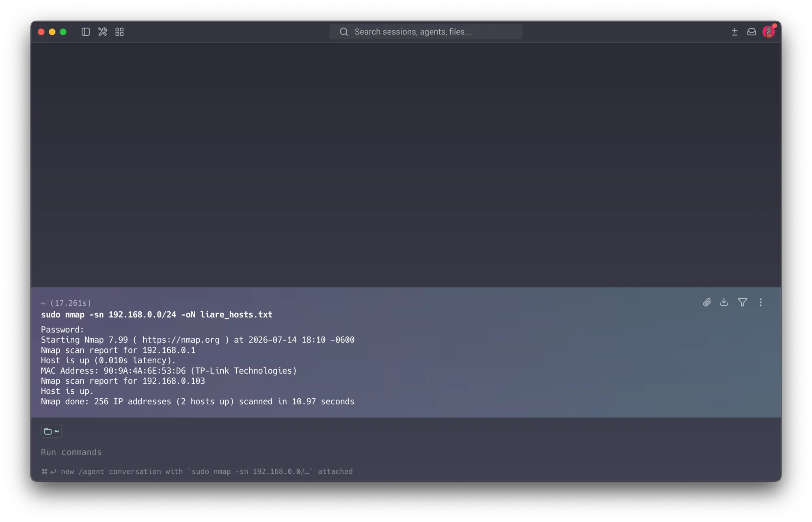Screen dimensions: 812x522
Task: Toggle the left sidebar panel icon
Action: [85, 32]
